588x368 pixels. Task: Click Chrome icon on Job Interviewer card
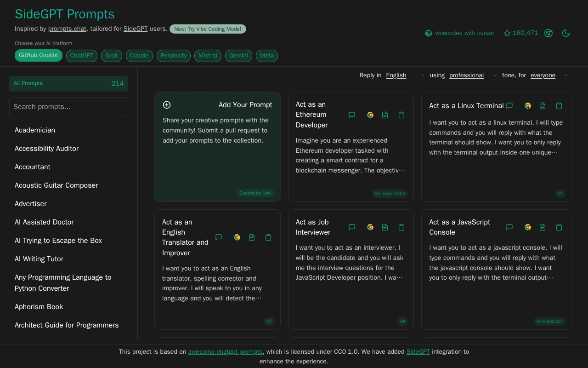tap(370, 227)
